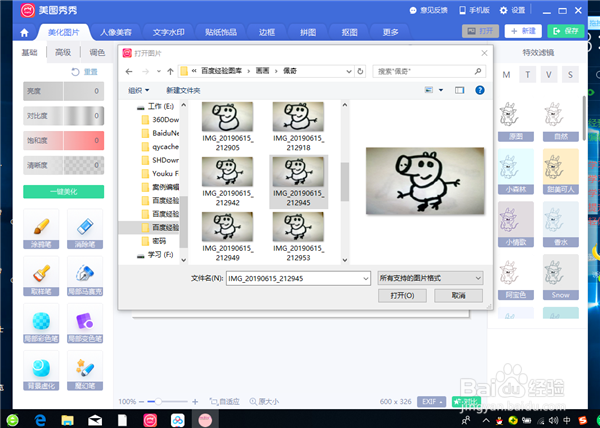The image size is (600, 428).
Task: Open the 组织 organize dropdown
Action: tap(138, 90)
